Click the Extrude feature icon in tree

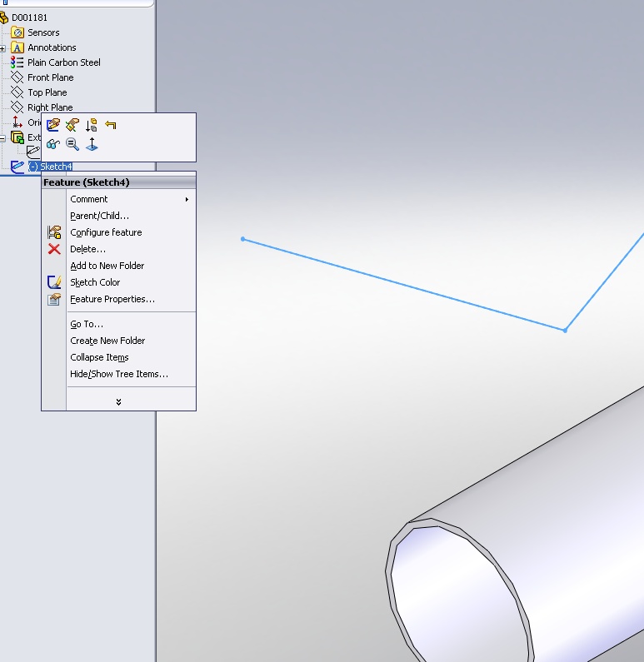coord(17,137)
